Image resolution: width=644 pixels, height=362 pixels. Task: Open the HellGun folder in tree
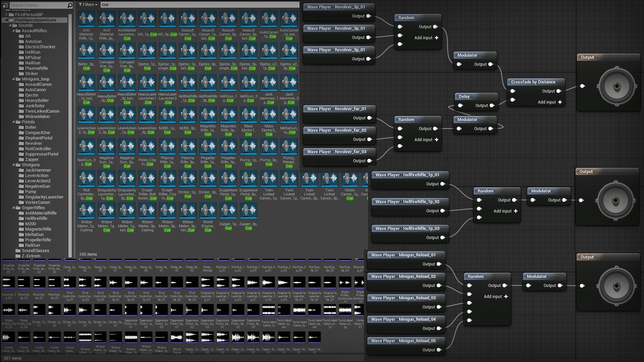click(33, 52)
